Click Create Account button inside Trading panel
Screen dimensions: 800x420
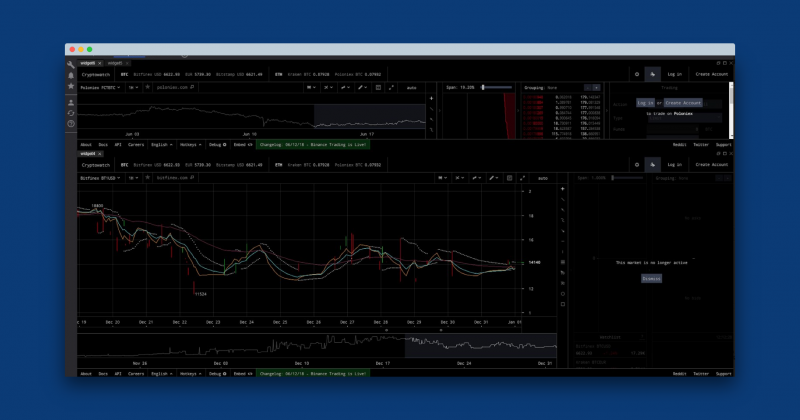683,103
